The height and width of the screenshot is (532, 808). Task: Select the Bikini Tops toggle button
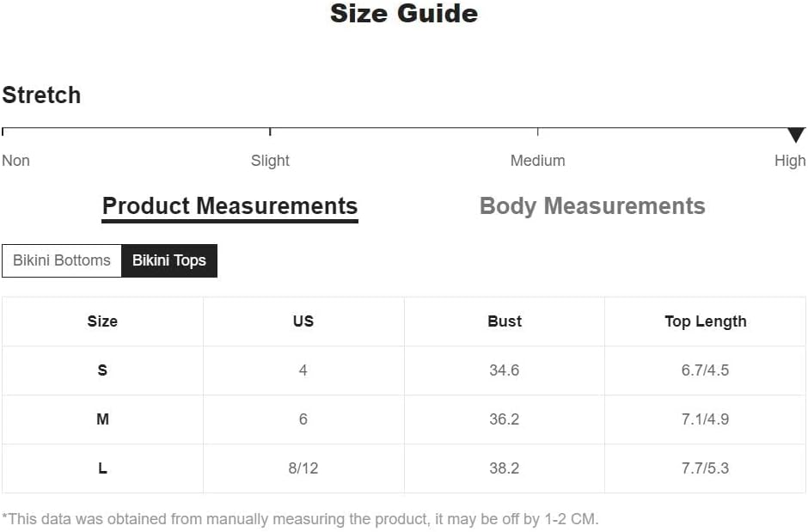pos(169,260)
